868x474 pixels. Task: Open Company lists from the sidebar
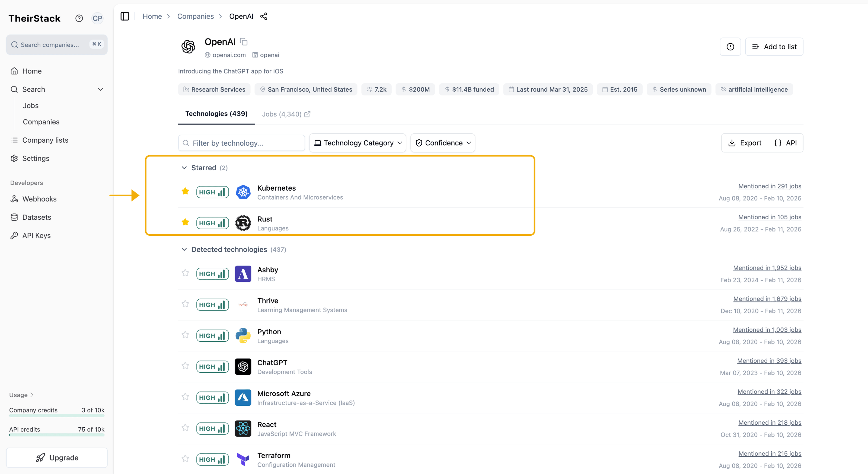tap(46, 140)
